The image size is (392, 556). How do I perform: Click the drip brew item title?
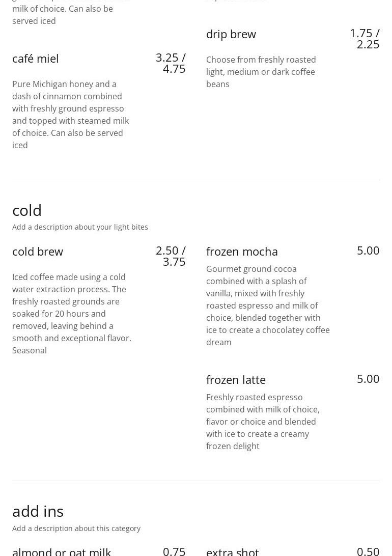[x=231, y=34]
